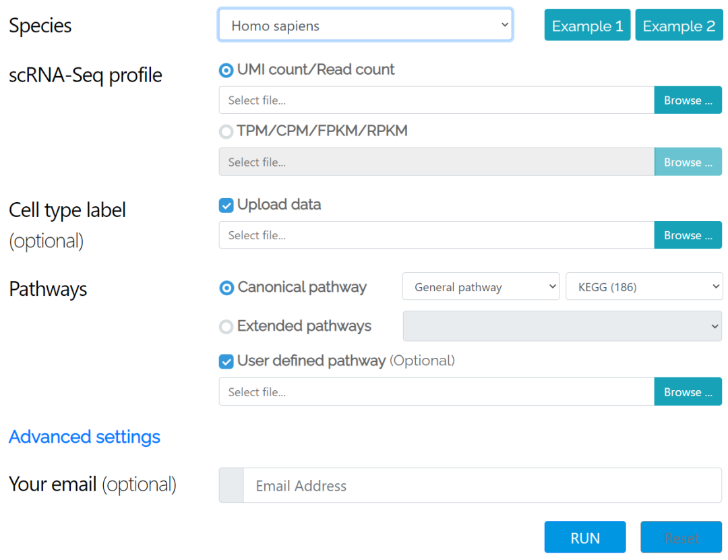Open the Advanced settings link
The height and width of the screenshot is (560, 728).
click(x=84, y=437)
